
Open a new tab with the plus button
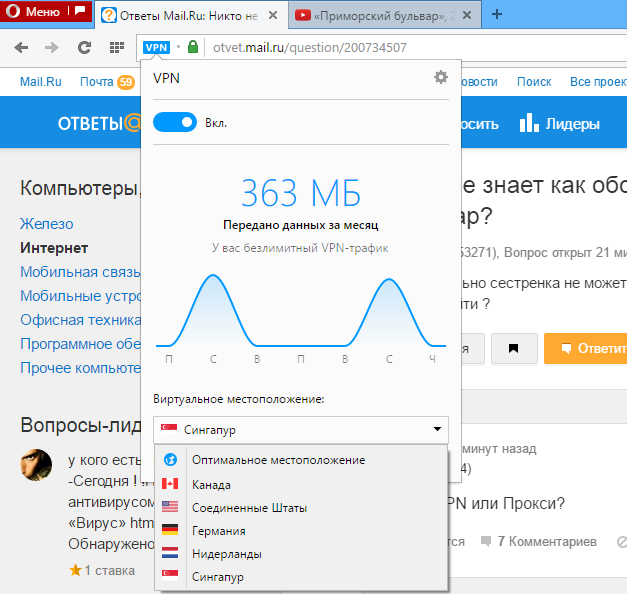coord(497,14)
